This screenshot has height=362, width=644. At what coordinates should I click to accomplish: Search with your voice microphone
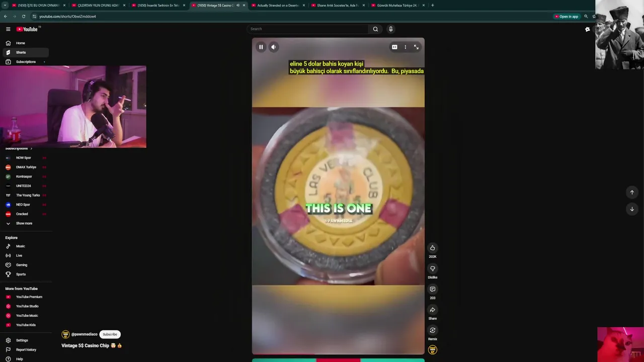tap(390, 29)
